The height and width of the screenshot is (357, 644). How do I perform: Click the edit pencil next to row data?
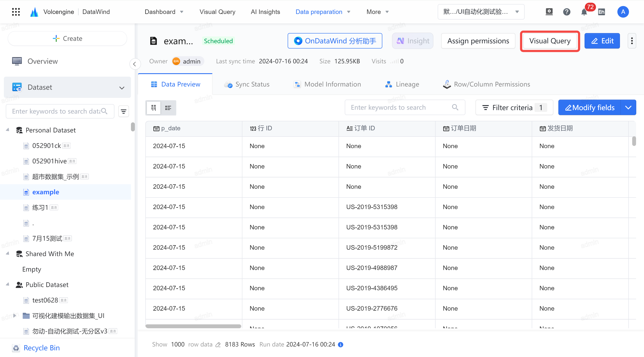(218, 345)
